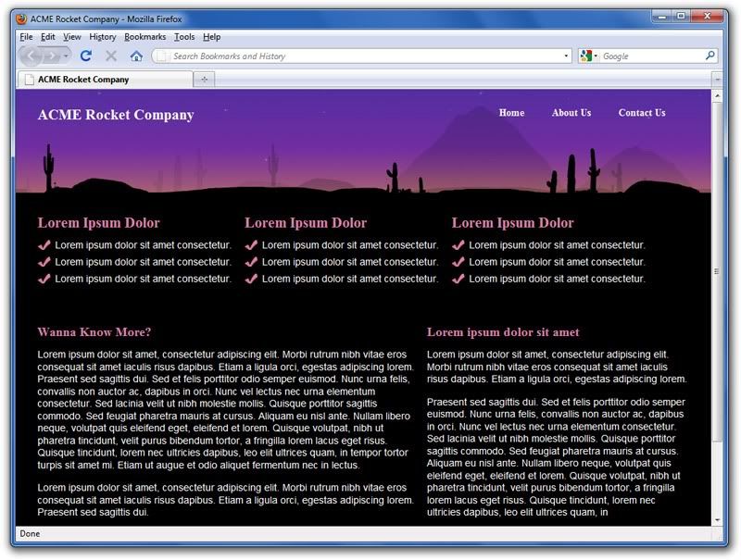The width and height of the screenshot is (741, 560).
Task: Open the list all tabs dropdown
Action: (717, 80)
